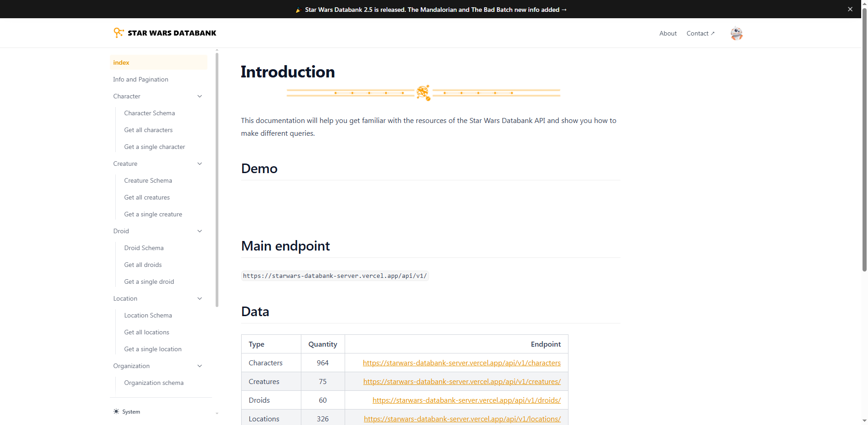Collapse the Character section
The image size is (868, 425).
pos(200,96)
